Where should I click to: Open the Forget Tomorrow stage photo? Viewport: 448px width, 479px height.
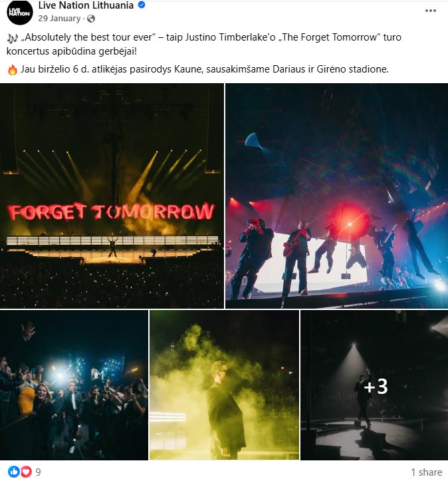(112, 196)
